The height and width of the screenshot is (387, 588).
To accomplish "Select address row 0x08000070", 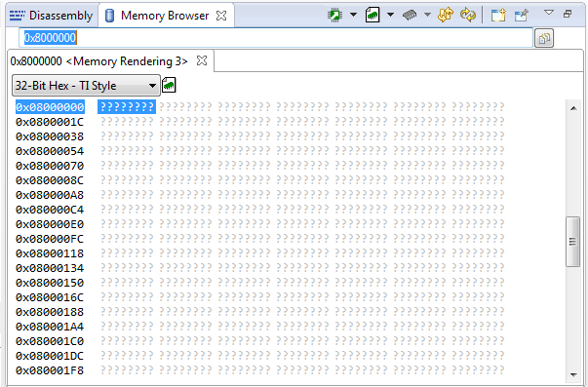I will tap(50, 166).
